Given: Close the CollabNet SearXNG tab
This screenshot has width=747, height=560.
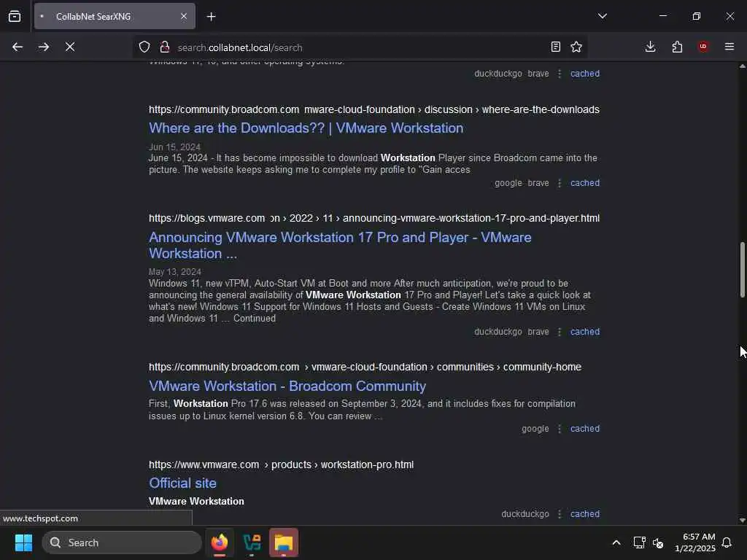Looking at the screenshot, I should (x=184, y=16).
